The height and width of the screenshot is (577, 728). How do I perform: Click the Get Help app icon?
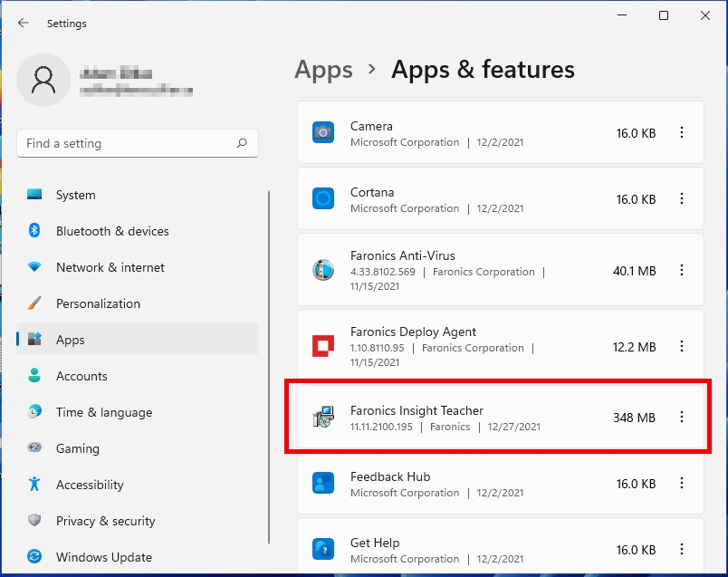[323, 549]
